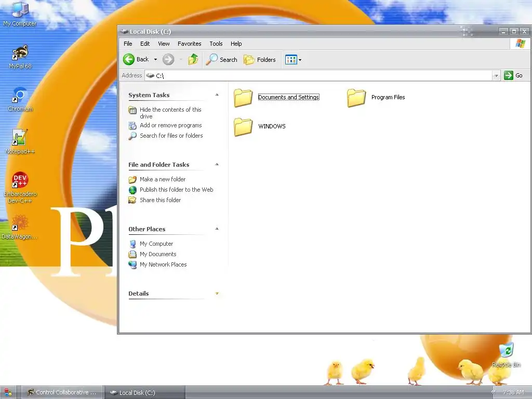Open the View menu
The width and height of the screenshot is (532, 399).
(164, 44)
